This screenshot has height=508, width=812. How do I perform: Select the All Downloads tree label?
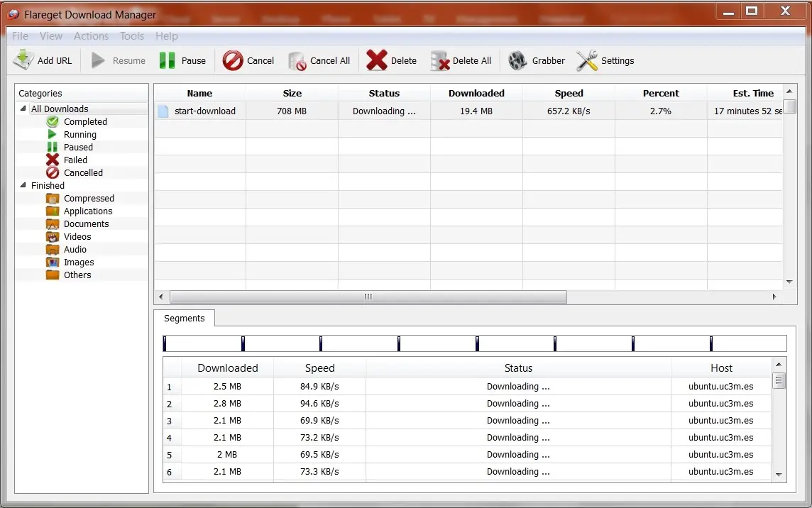click(x=60, y=109)
